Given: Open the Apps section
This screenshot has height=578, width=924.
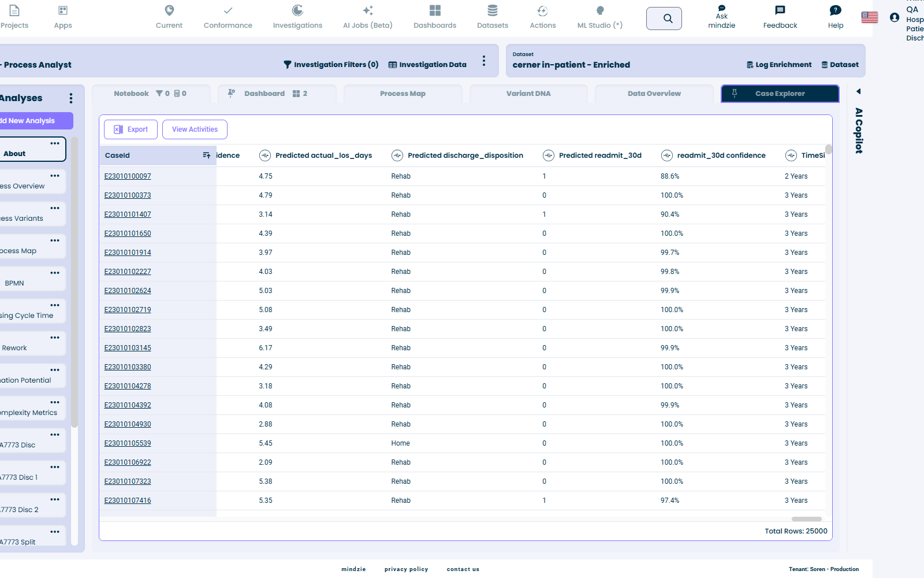Looking at the screenshot, I should [x=63, y=17].
